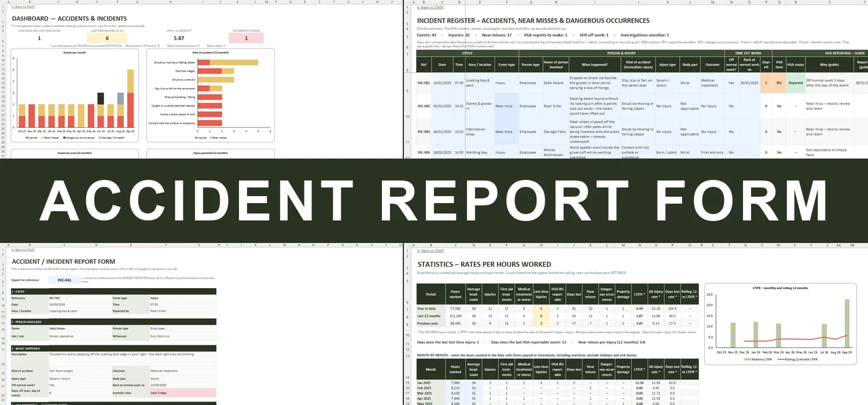Select the 'Over 3 days' severity class cell
868x405 pixels.
tap(182, 393)
